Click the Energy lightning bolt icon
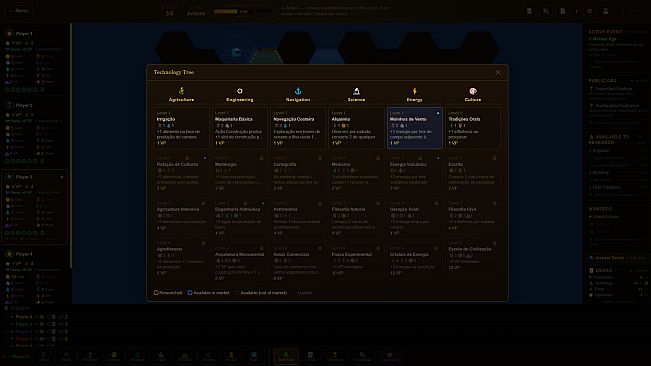651x366 pixels. click(414, 91)
